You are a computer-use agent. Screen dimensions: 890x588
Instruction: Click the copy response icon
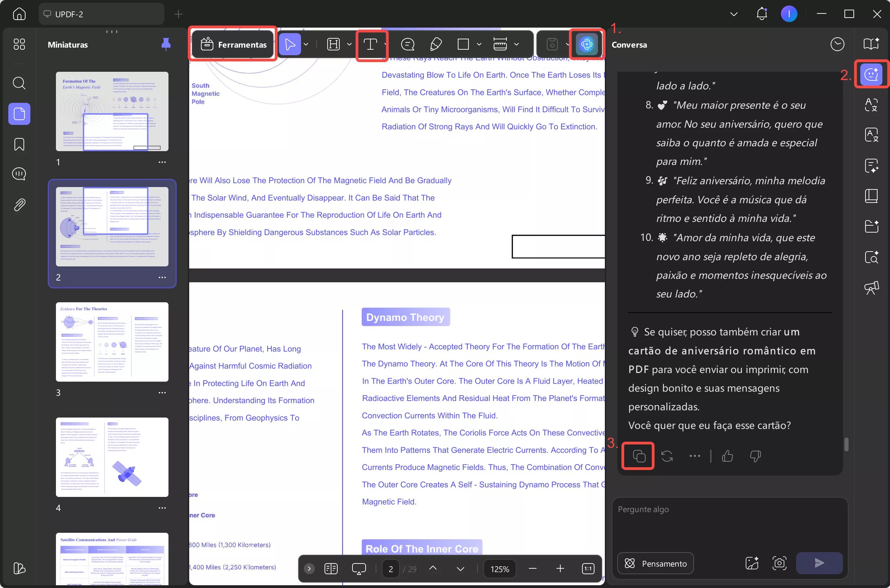(639, 456)
